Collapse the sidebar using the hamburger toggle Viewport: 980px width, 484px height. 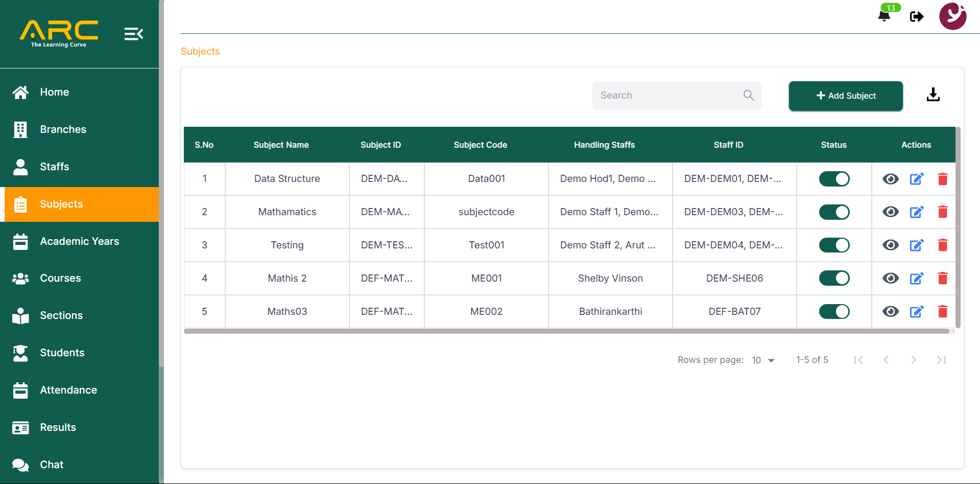click(x=133, y=33)
